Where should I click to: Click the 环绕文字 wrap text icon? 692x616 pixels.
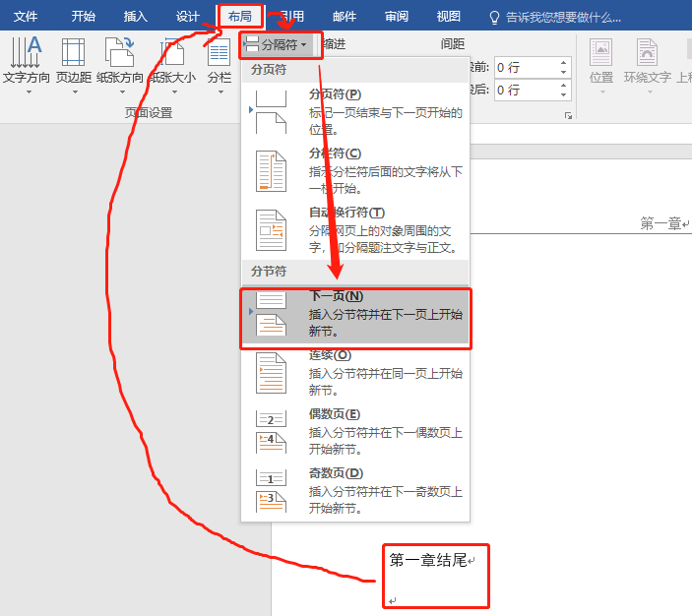[x=647, y=52]
